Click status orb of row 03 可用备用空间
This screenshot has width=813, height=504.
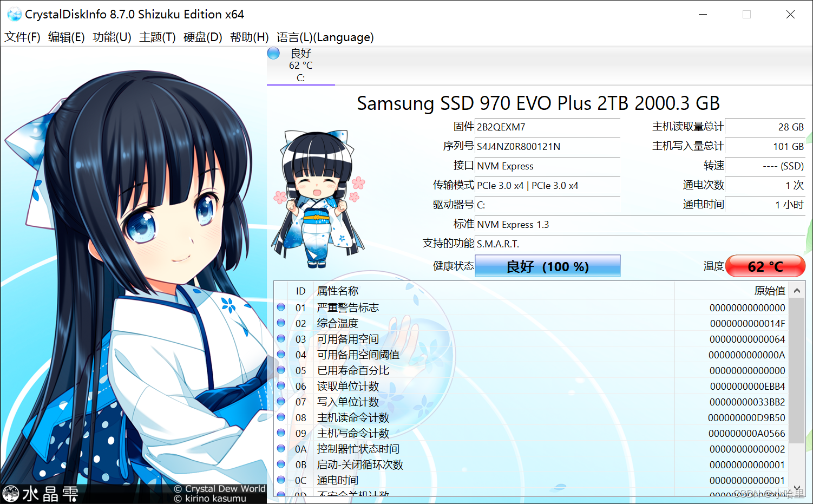click(281, 338)
